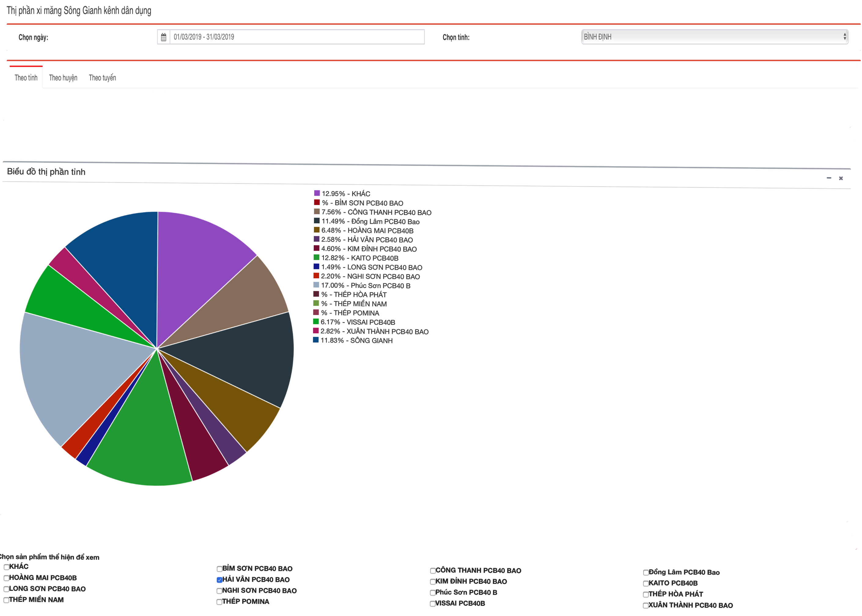The width and height of the screenshot is (862, 616).
Task: Tick the XUÂN THÀNH PCB40 BAO checkbox
Action: [646, 605]
